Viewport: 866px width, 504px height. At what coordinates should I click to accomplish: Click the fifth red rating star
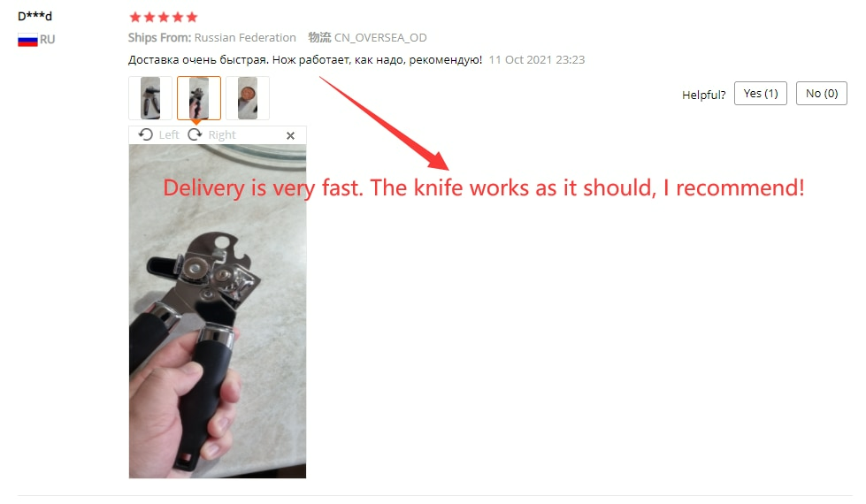pos(192,17)
